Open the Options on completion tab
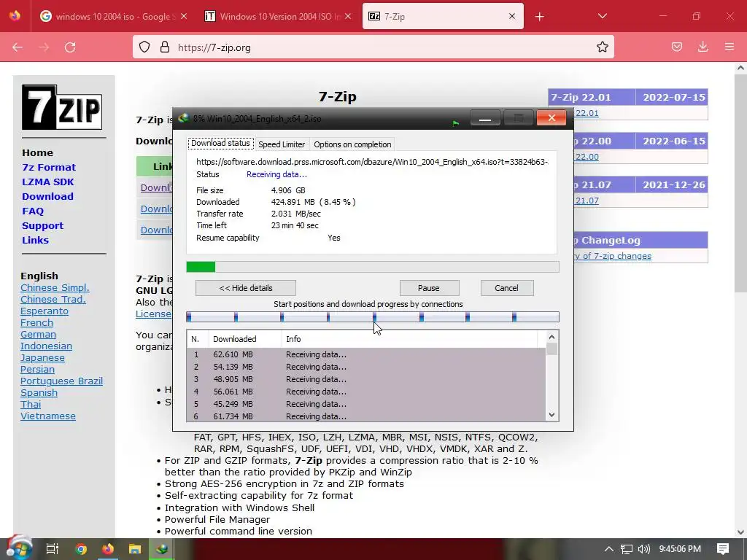Viewport: 747px width, 560px height. 352,144
